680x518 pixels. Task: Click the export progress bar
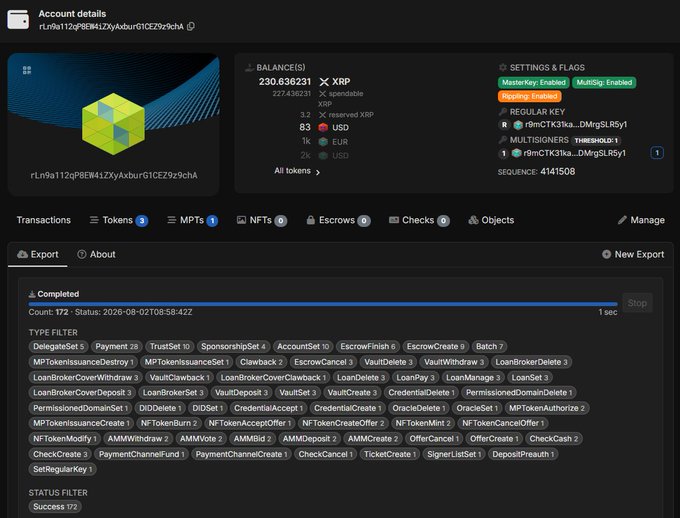click(323, 304)
